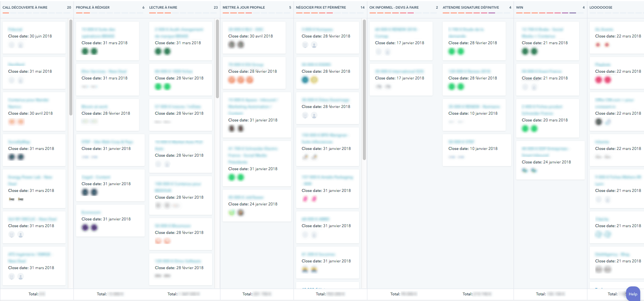The height and width of the screenshot is (301, 644).
Task: Click the green avatar on Mettre à jour's 24 janvier card
Action: pos(232,213)
